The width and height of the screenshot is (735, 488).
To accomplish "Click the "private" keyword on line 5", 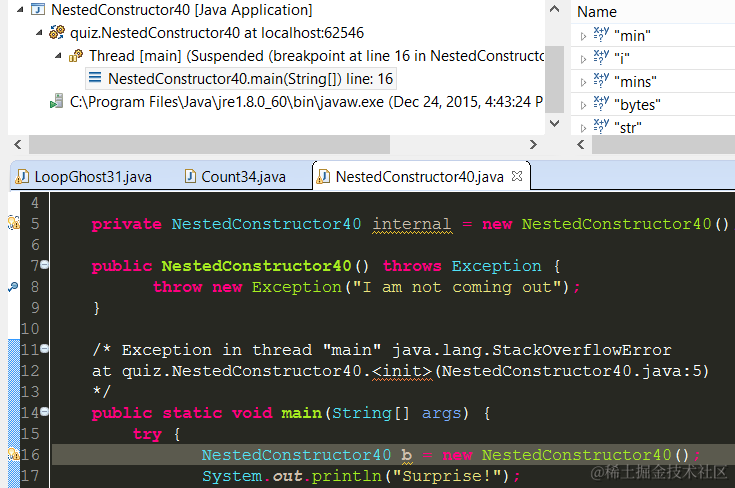I will coord(127,224).
